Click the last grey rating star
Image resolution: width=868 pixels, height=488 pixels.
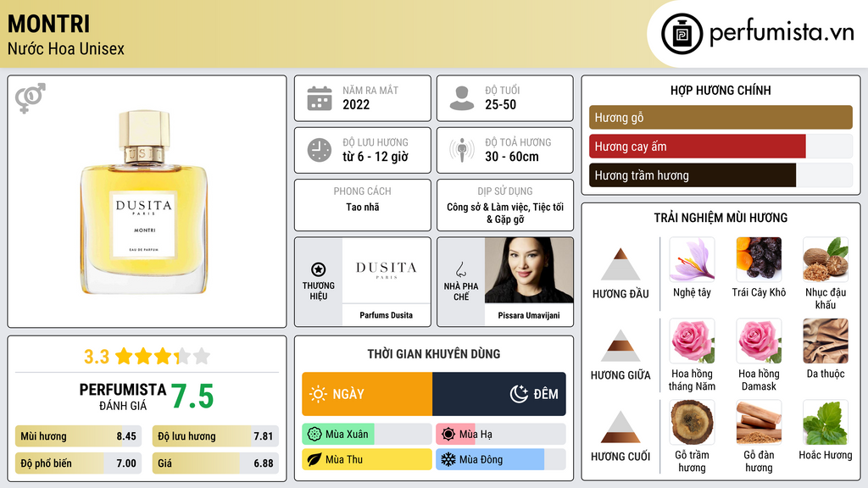pyautogui.click(x=202, y=356)
